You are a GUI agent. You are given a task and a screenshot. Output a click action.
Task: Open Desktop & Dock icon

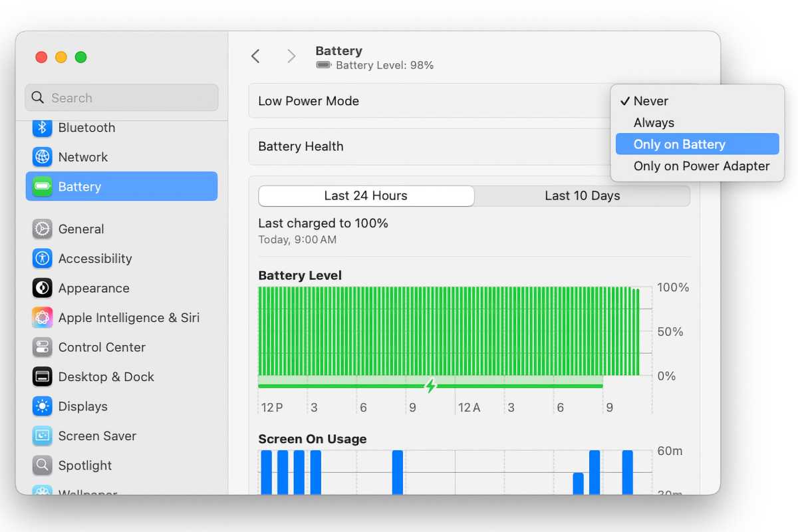click(x=43, y=377)
